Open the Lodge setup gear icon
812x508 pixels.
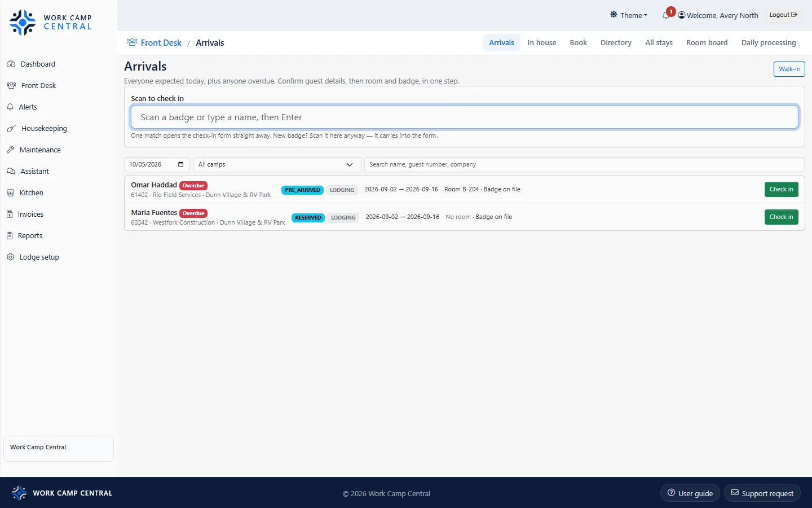point(10,257)
